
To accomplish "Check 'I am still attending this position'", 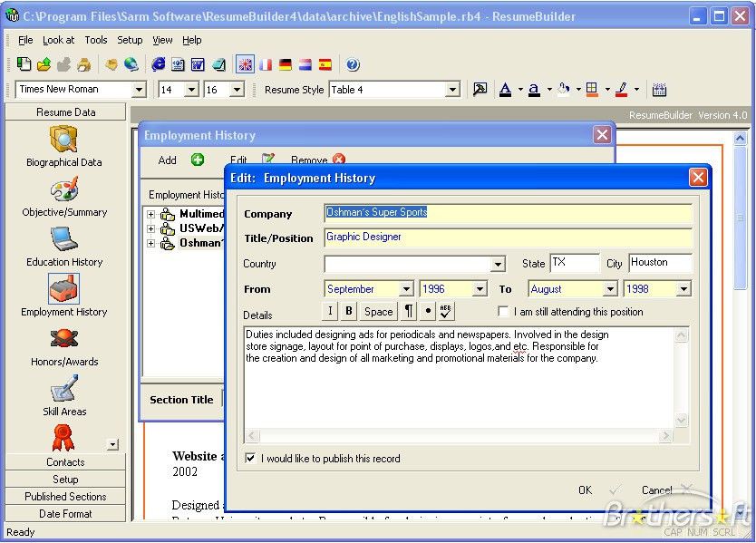I will 503,312.
